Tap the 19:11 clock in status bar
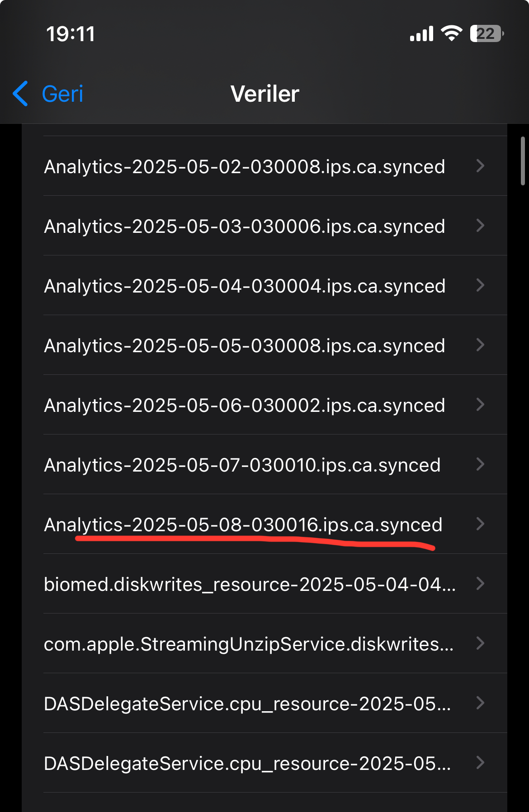 click(x=71, y=34)
